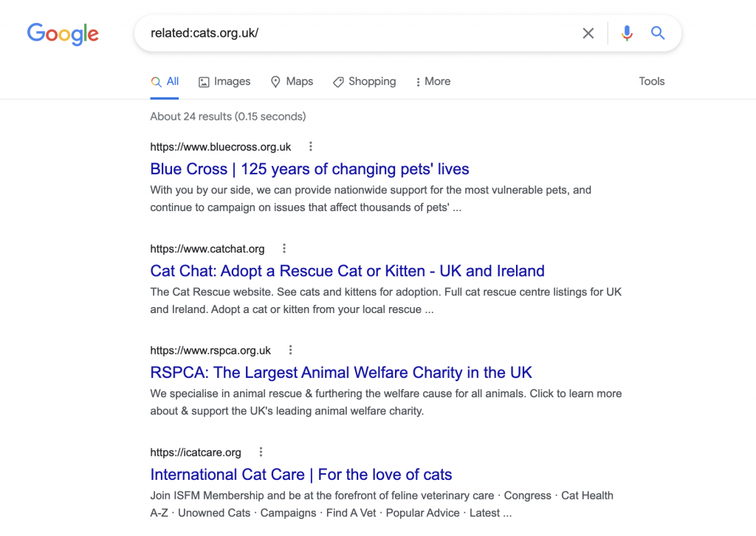The height and width of the screenshot is (536, 756).
Task: Click the snippet 'Join ISFM Membership'
Action: (x=382, y=504)
